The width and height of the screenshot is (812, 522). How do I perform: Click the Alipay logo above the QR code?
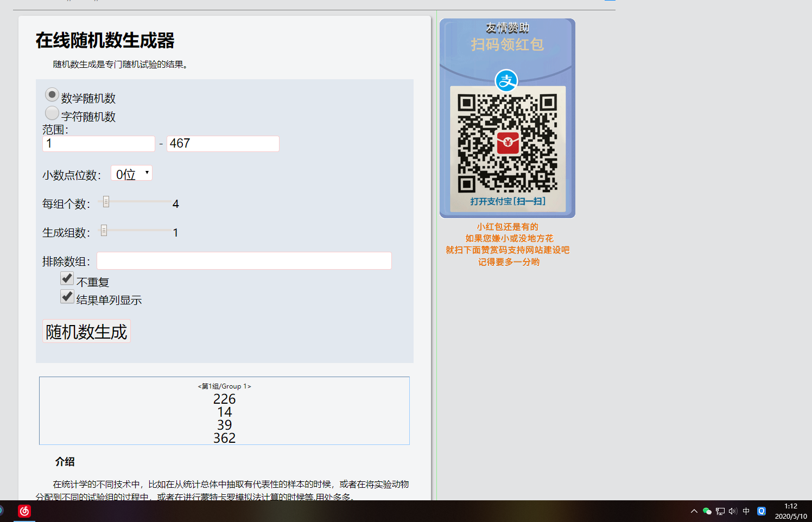(x=506, y=81)
